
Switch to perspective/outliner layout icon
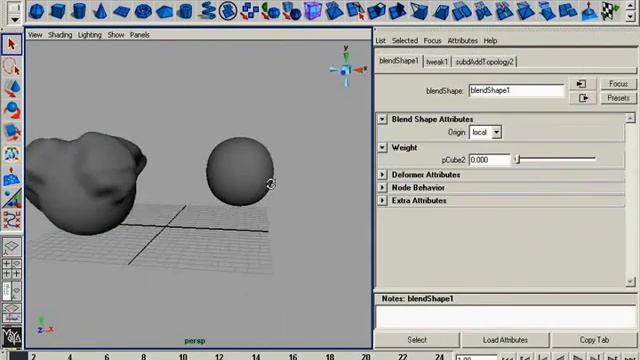coord(11,291)
